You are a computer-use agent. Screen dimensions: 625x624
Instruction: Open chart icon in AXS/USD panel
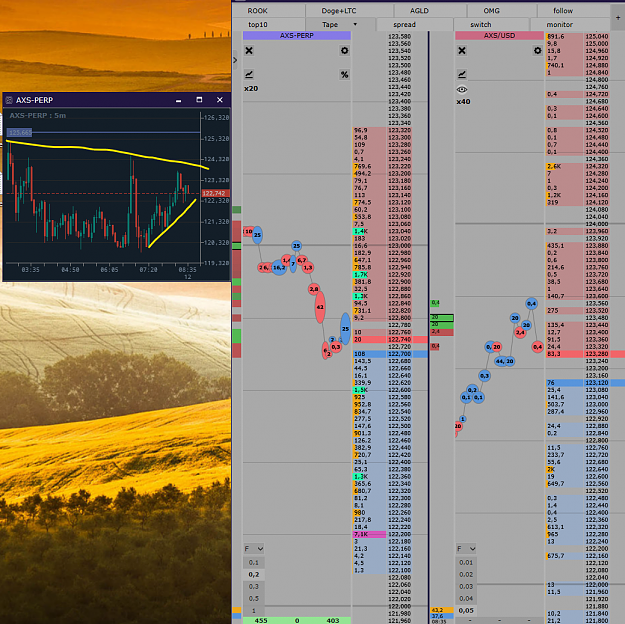pyautogui.click(x=462, y=74)
